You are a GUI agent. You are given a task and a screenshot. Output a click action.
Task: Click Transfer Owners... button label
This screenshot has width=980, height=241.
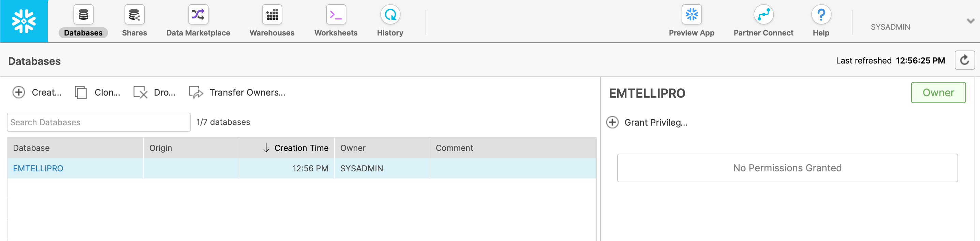(247, 93)
